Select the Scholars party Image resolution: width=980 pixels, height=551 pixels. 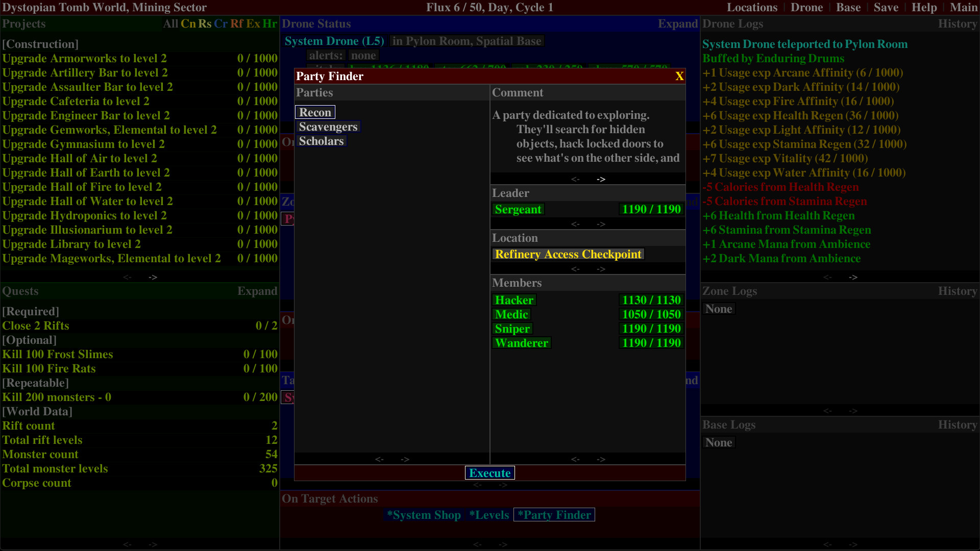321,141
